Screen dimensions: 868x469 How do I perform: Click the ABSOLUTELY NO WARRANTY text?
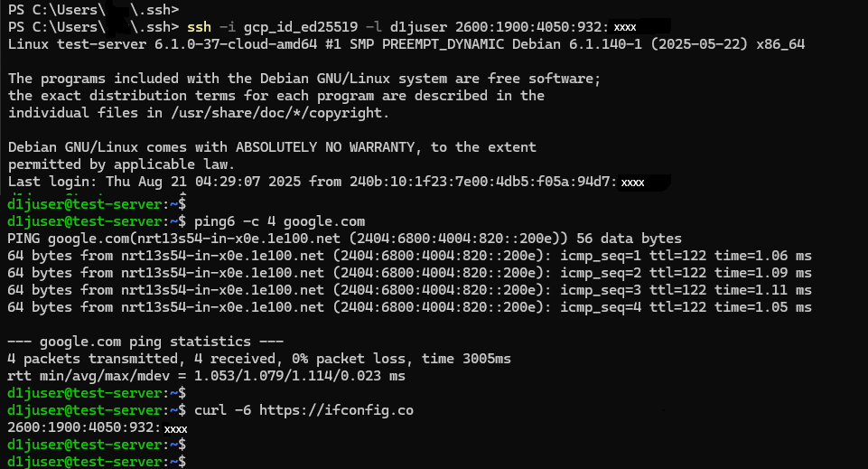click(x=325, y=147)
